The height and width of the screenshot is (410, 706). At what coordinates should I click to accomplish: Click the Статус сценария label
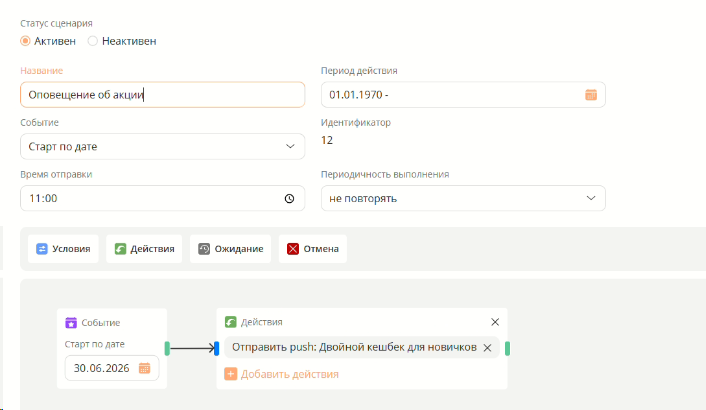click(56, 23)
